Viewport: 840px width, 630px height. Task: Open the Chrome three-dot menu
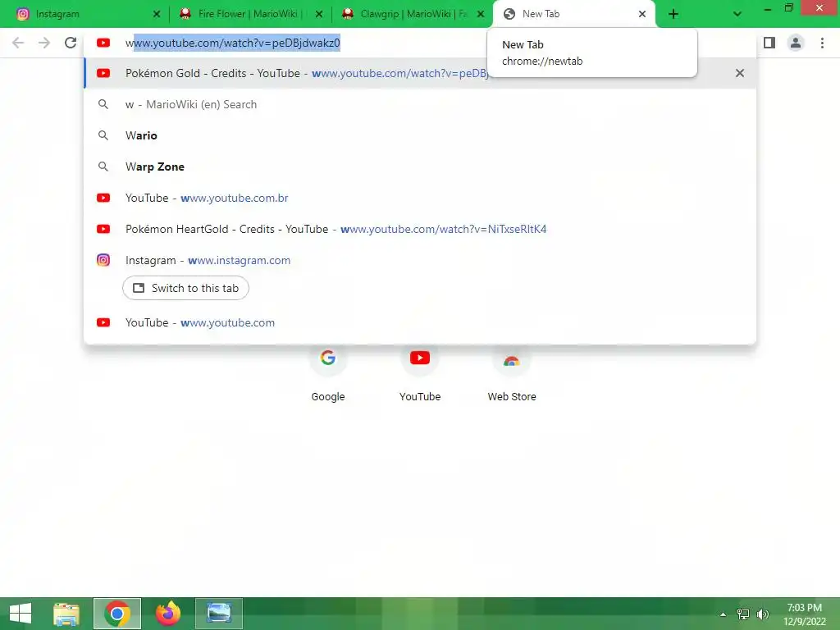coord(822,43)
